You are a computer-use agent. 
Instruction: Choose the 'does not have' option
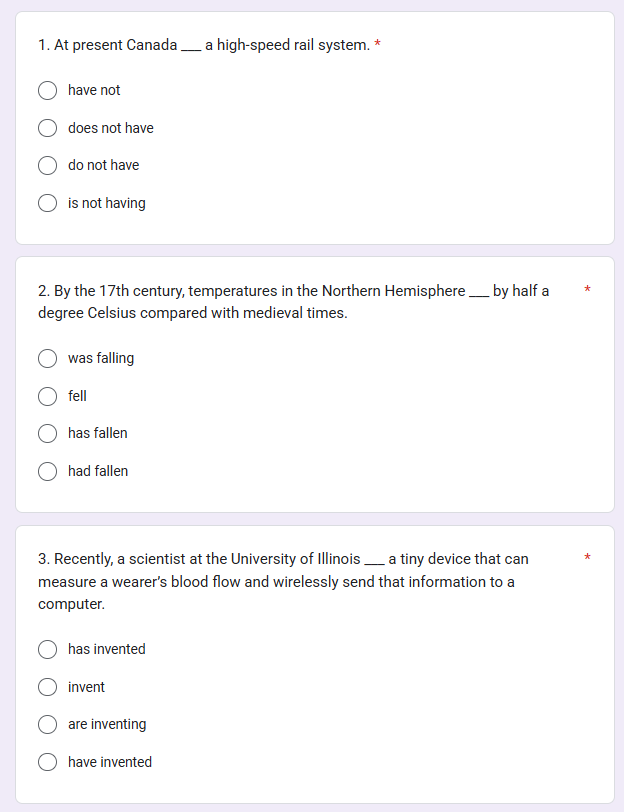(x=47, y=128)
